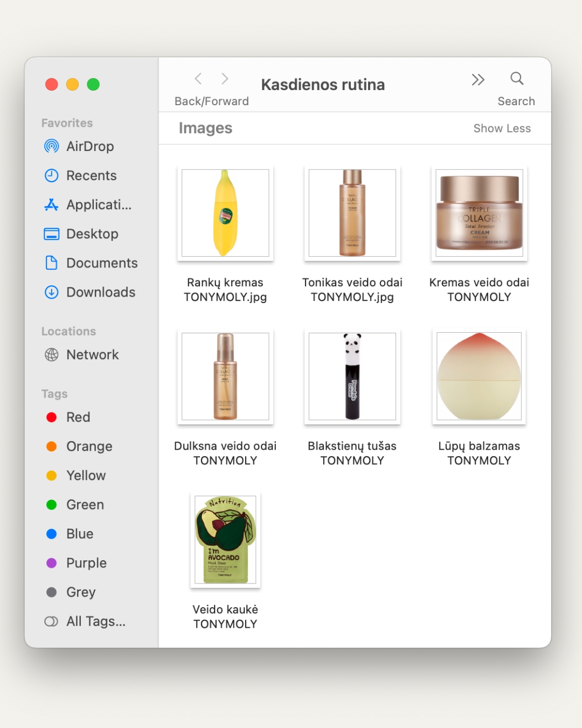582x728 pixels.
Task: Minimize window with the yellow button
Action: click(x=72, y=84)
